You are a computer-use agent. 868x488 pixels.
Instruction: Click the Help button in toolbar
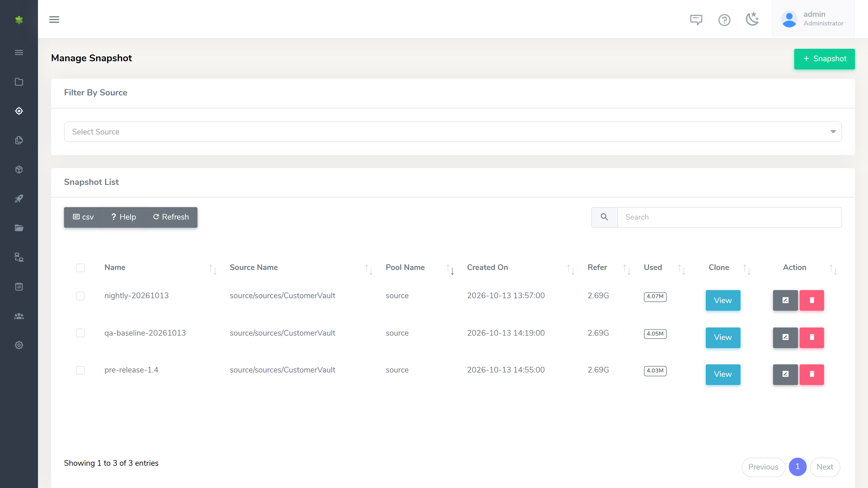point(123,217)
